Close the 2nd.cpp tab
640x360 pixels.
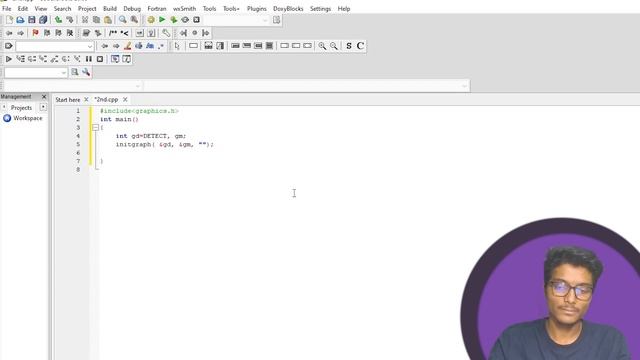pos(125,100)
